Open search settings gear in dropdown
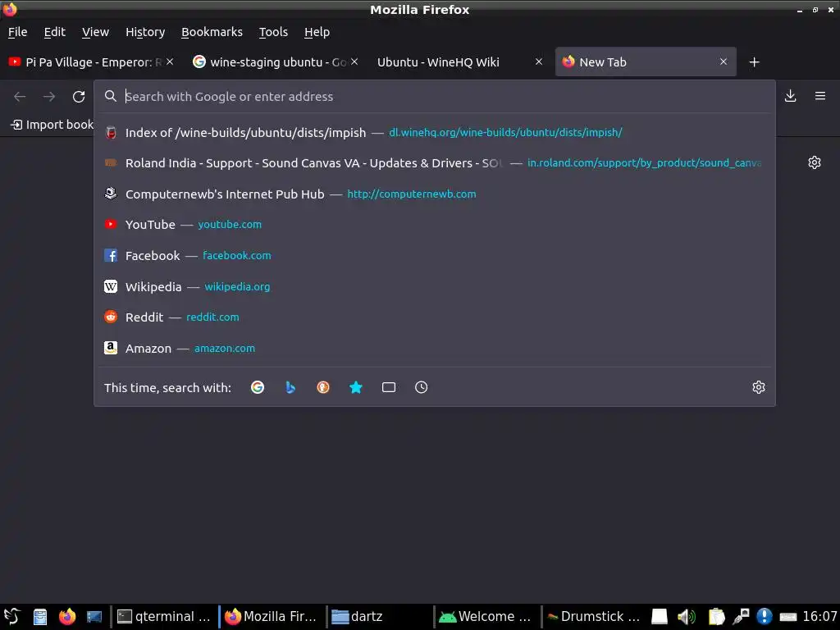Viewport: 840px width, 630px height. pos(759,387)
